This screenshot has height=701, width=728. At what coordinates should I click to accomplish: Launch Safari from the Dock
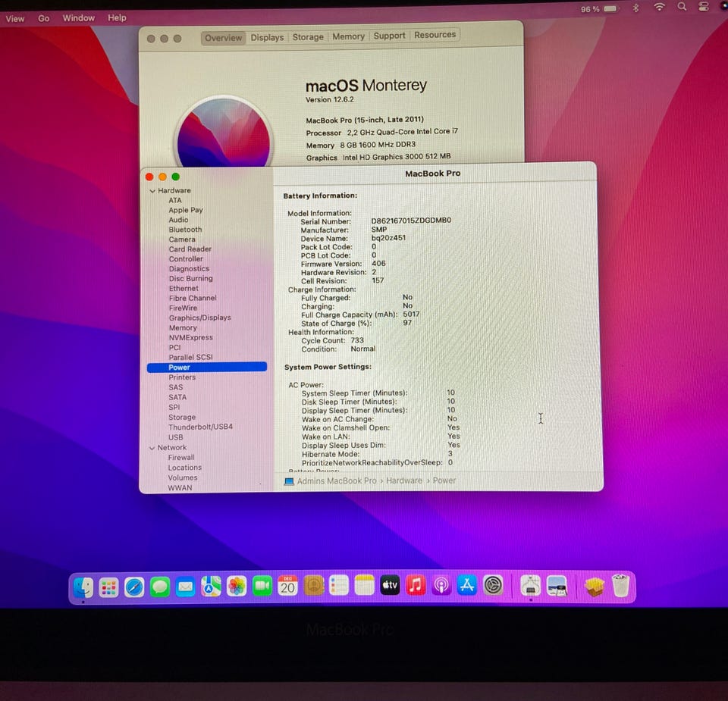coord(135,587)
